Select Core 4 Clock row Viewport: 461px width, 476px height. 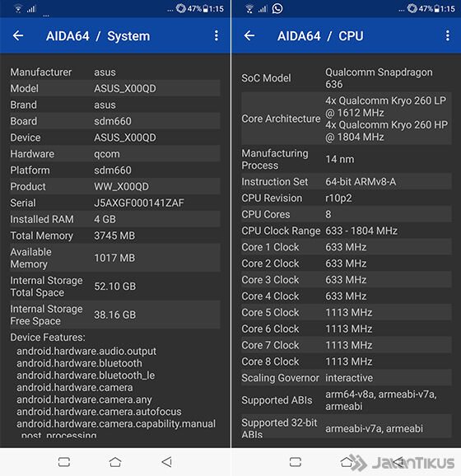point(347,296)
